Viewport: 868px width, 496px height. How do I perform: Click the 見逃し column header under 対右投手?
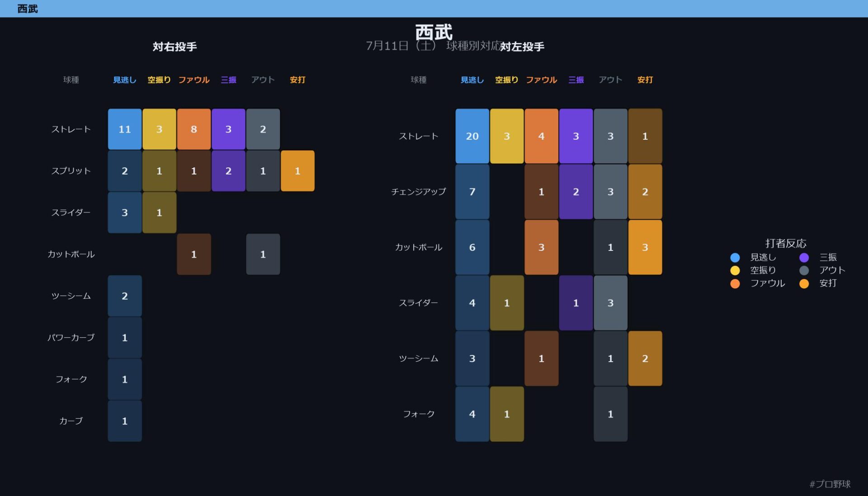coord(125,80)
